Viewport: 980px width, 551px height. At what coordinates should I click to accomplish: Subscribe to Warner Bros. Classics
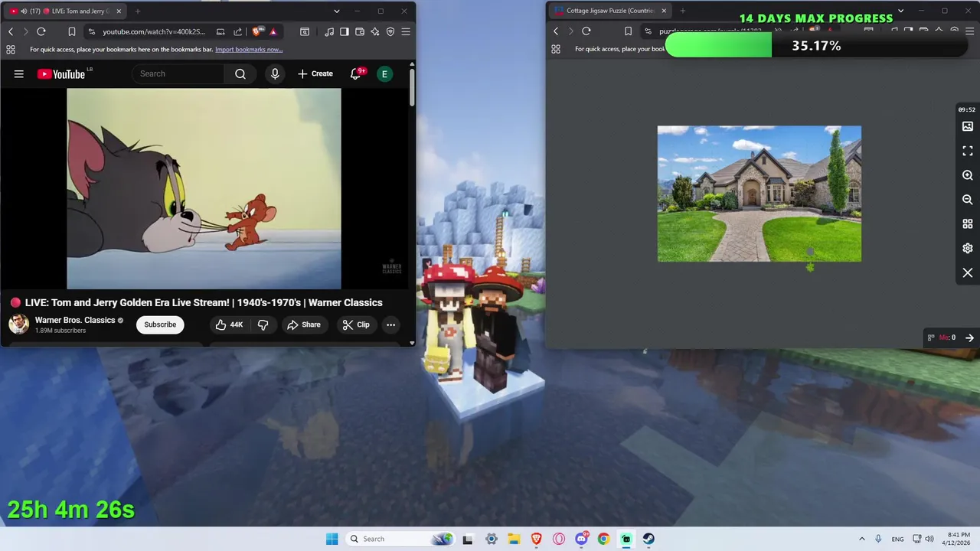pyautogui.click(x=160, y=324)
